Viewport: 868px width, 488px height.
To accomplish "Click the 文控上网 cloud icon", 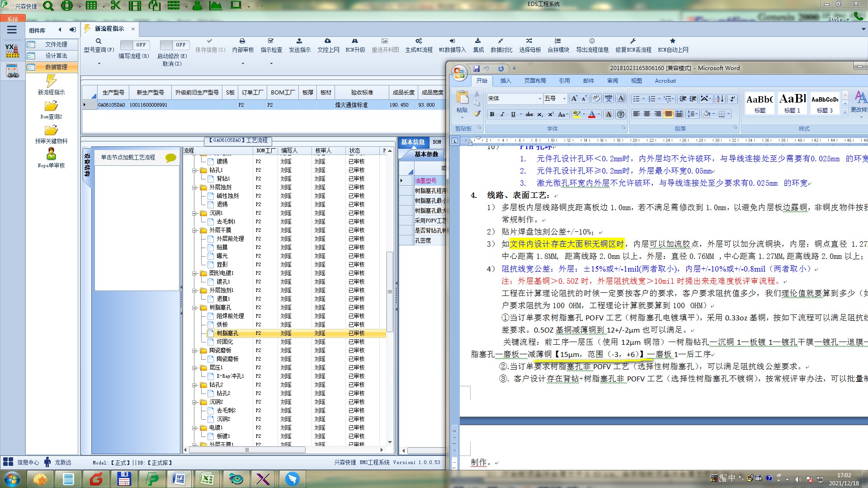I will (328, 41).
